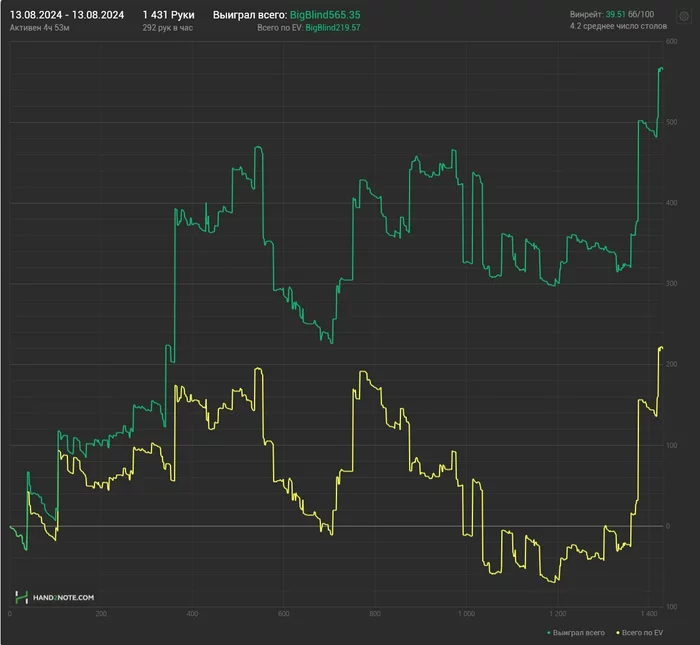Click the x-axis label 1 400

pyautogui.click(x=649, y=614)
